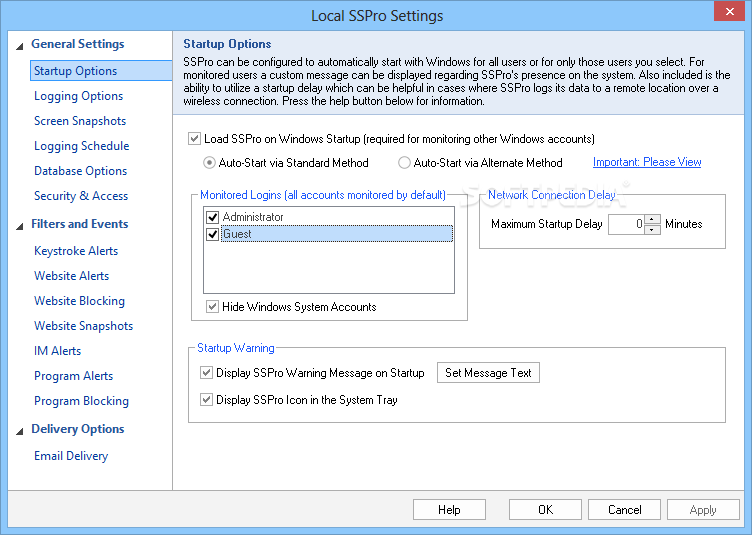Decrease Maximum Startup Delay with down arrow

(652, 229)
